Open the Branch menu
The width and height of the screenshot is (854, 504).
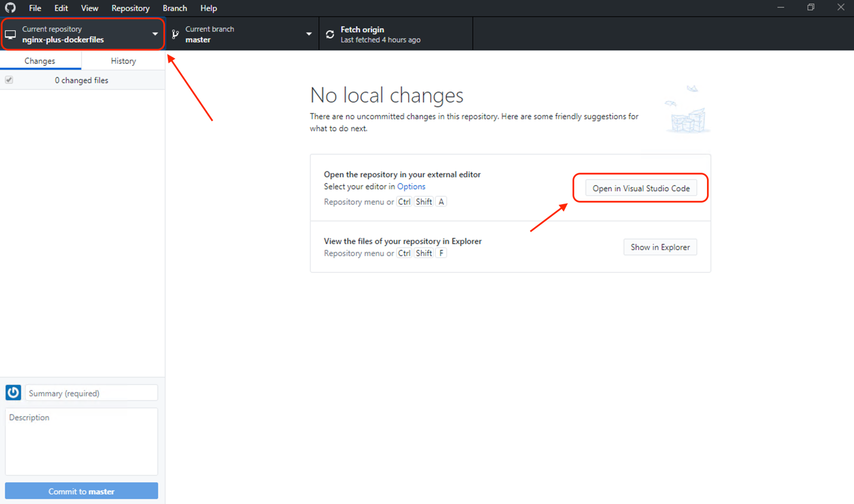tap(175, 8)
